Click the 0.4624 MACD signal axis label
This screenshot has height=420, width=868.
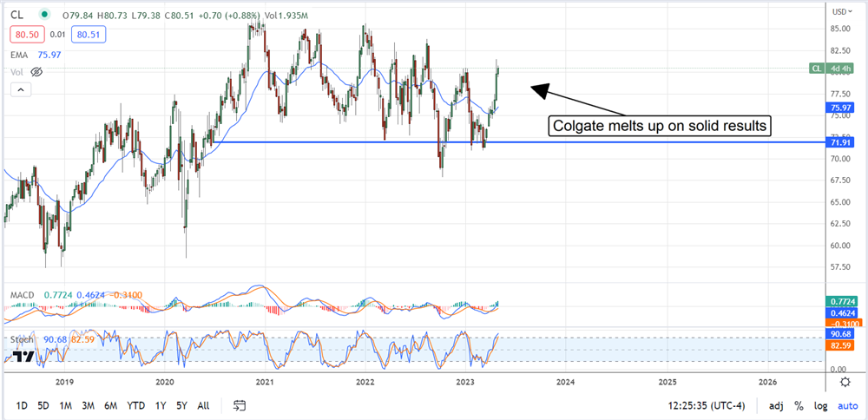coord(841,312)
